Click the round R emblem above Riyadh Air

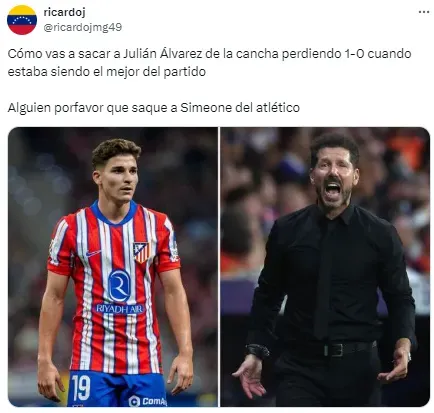[x=119, y=286]
